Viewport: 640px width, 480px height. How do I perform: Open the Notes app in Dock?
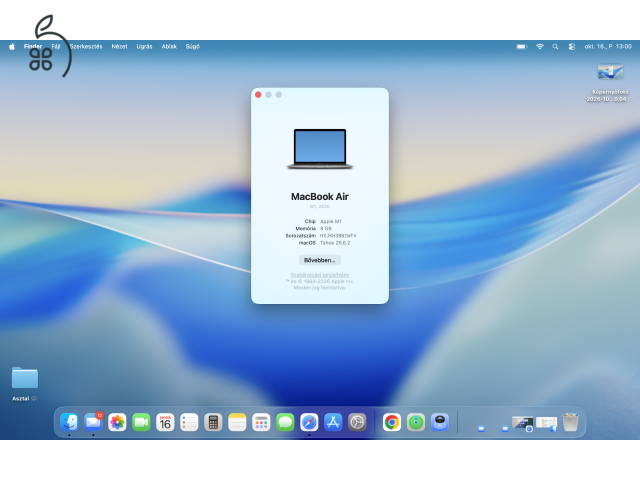(237, 422)
